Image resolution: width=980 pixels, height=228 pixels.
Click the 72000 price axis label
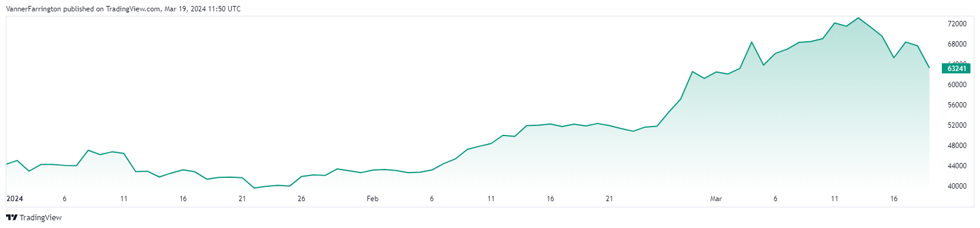(957, 24)
